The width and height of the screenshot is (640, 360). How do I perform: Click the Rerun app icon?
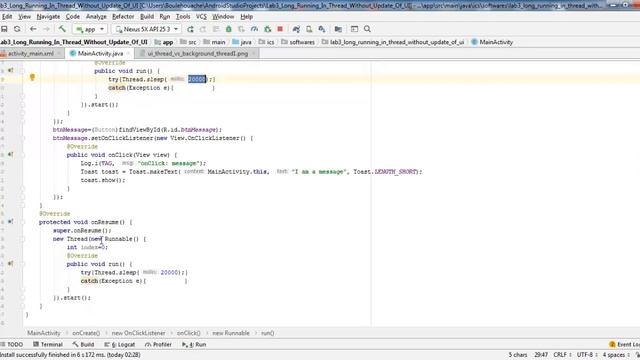(x=190, y=29)
